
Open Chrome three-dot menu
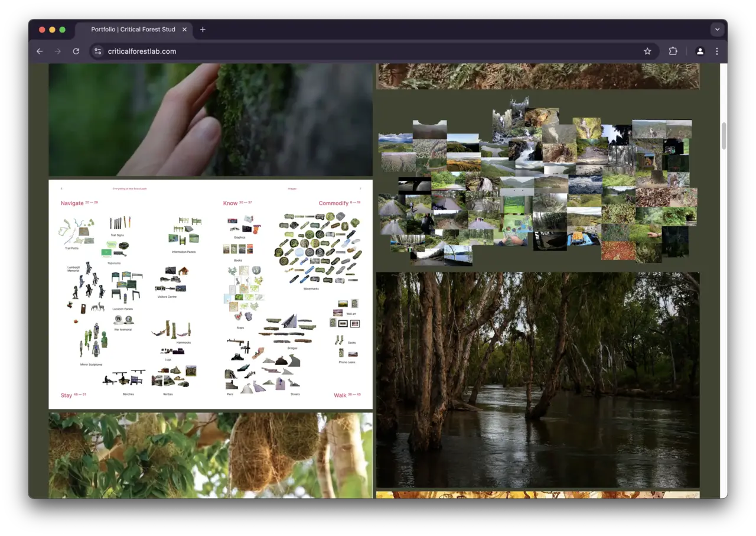click(717, 51)
